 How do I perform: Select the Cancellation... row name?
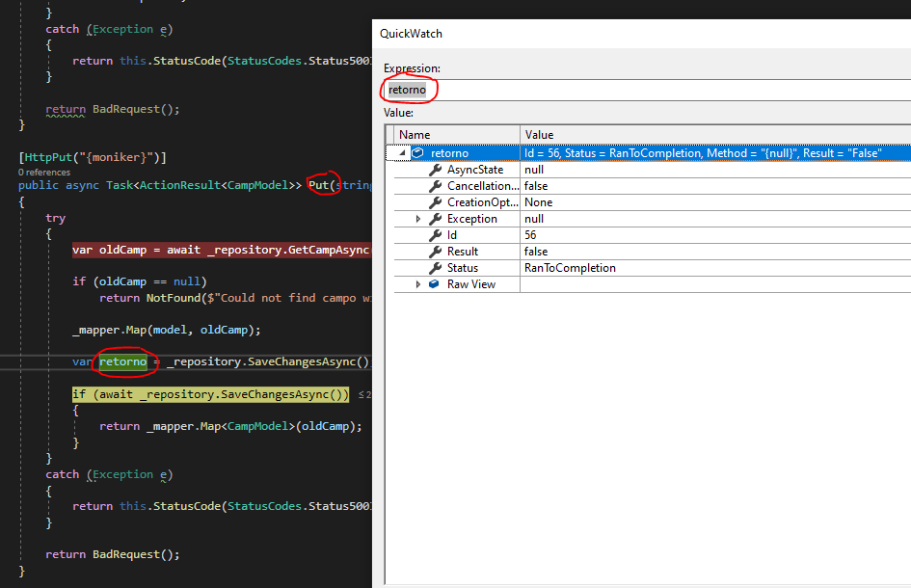[483, 186]
